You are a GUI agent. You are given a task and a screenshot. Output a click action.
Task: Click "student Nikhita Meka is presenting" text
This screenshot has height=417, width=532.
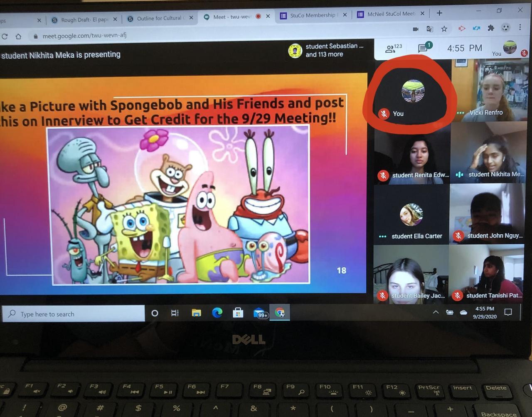[x=61, y=55]
